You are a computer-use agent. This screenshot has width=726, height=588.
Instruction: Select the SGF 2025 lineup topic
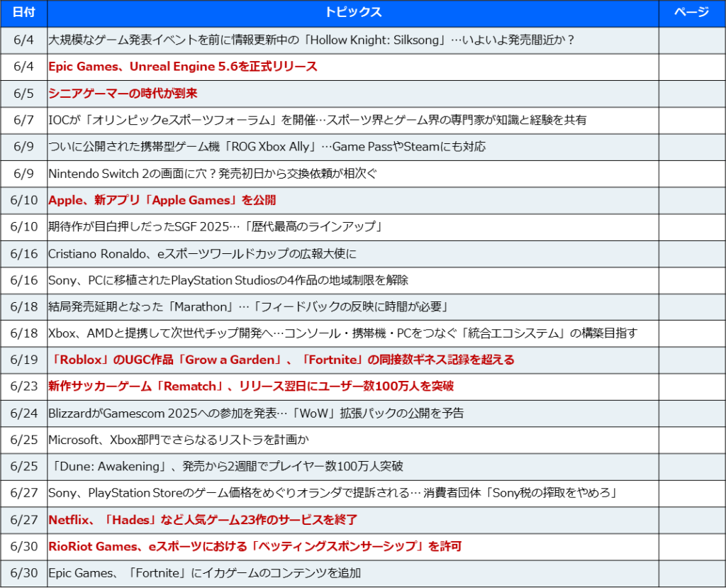216,226
